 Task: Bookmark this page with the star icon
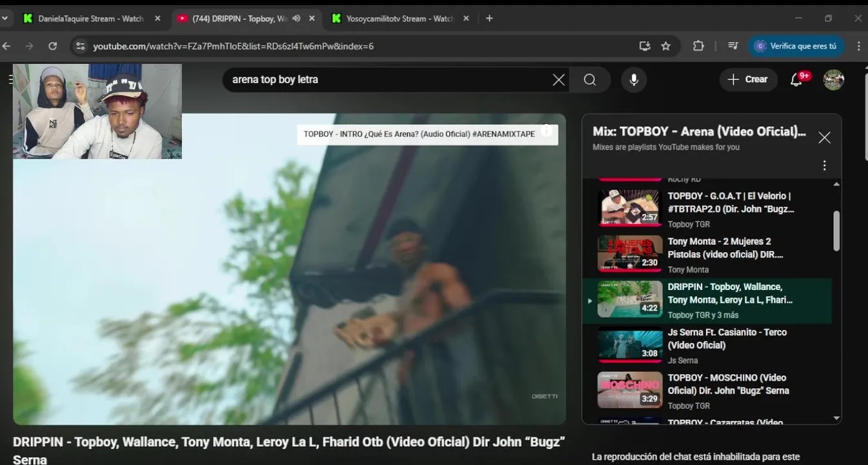[666, 46]
